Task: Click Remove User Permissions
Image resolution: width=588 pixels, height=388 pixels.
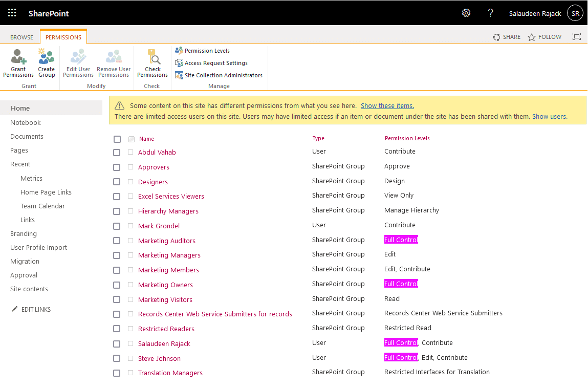Action: 113,62
